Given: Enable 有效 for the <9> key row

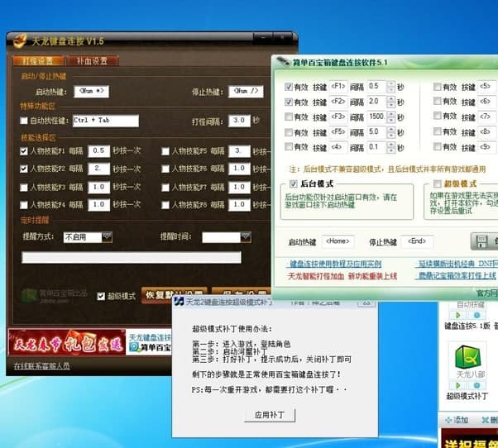Looking at the screenshot, I should pos(438,146).
